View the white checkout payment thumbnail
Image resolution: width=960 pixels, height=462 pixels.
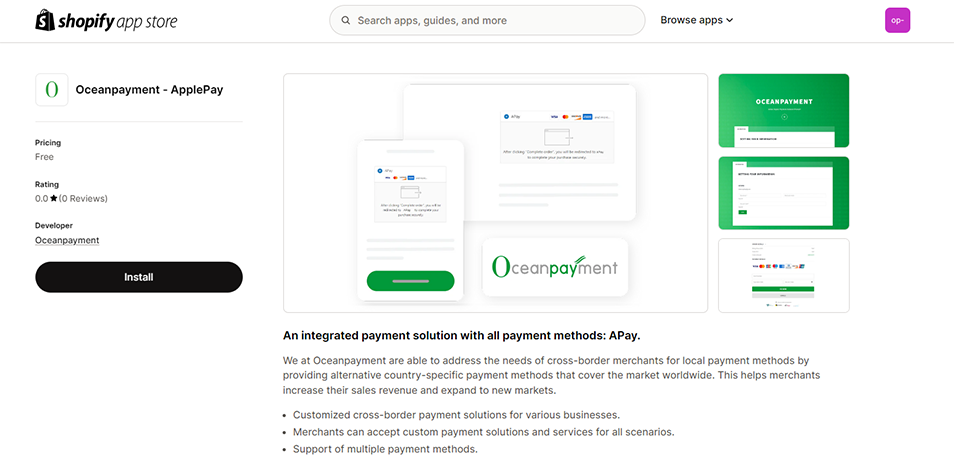click(x=784, y=275)
